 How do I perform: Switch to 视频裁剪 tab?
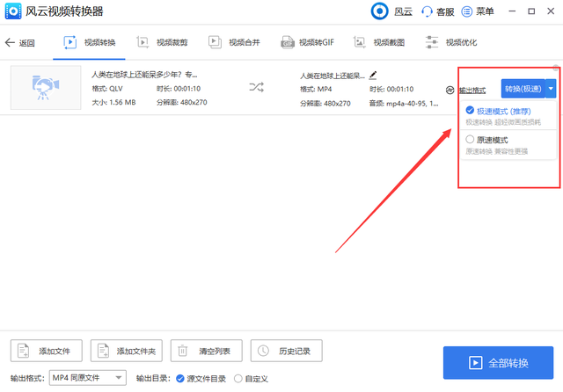pyautogui.click(x=162, y=43)
